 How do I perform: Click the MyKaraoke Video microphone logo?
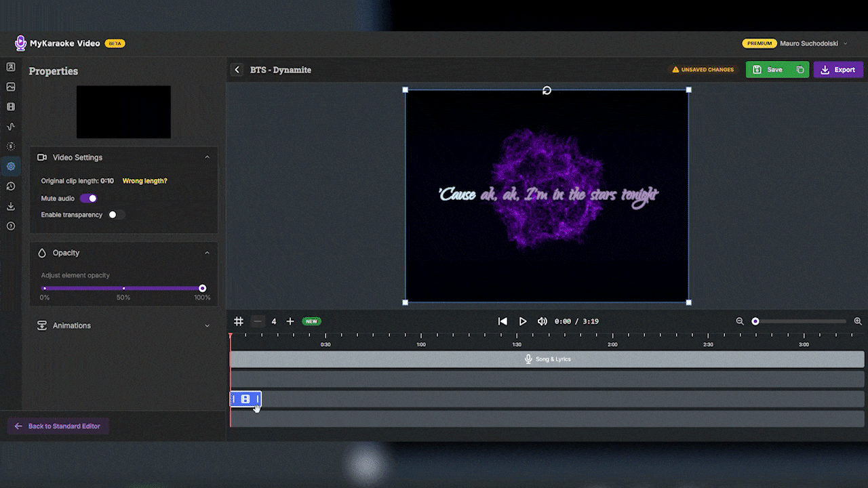(x=20, y=43)
